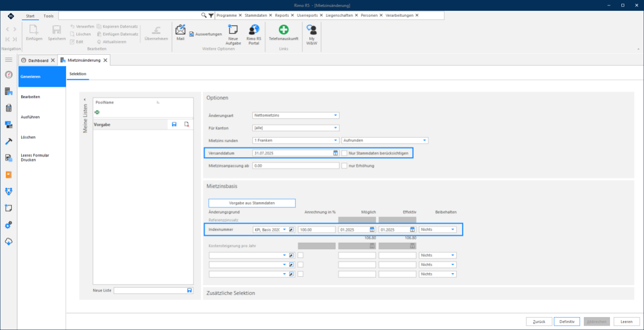
Task: Enable 'Nur Stammdaten berücksichtigen' checkbox
Action: (344, 153)
